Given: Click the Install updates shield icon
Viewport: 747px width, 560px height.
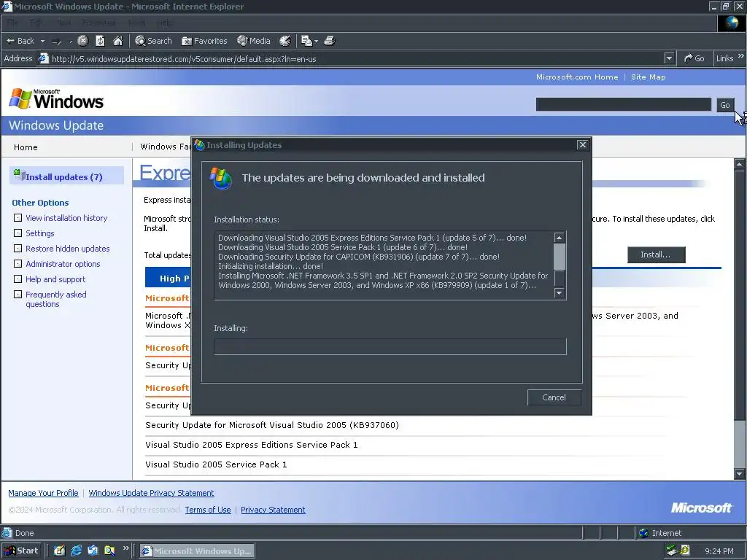Looking at the screenshot, I should pos(19,175).
